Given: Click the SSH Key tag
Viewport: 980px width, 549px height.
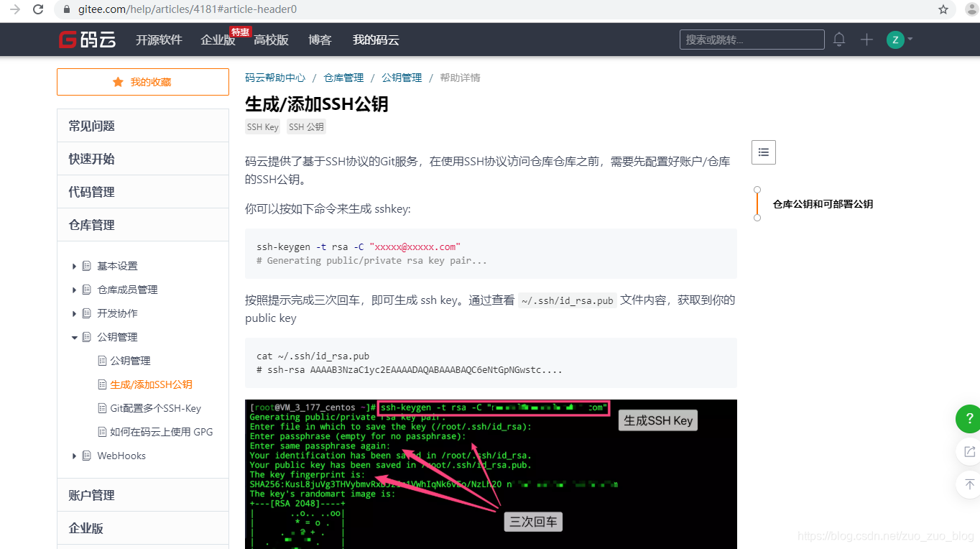Looking at the screenshot, I should tap(262, 127).
